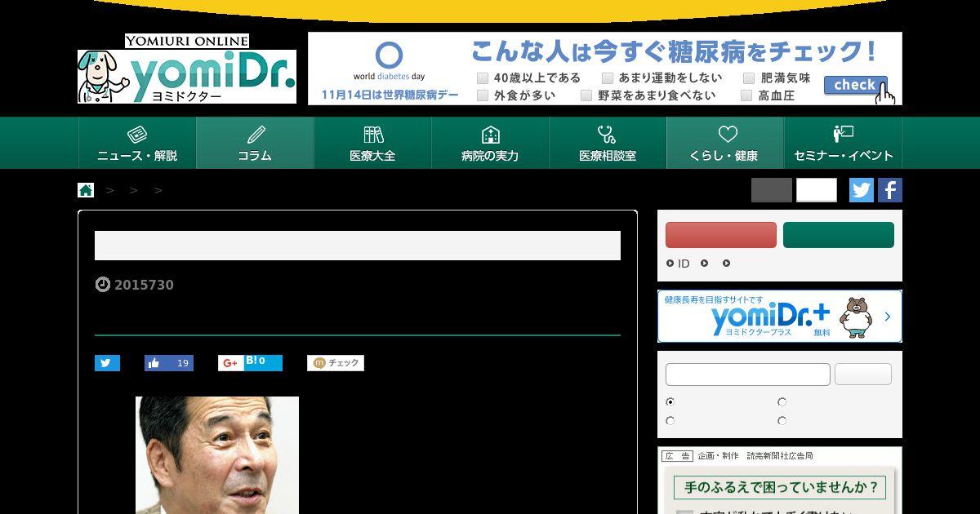Check the 外食が多い checkbox
The width and height of the screenshot is (980, 514).
(483, 95)
